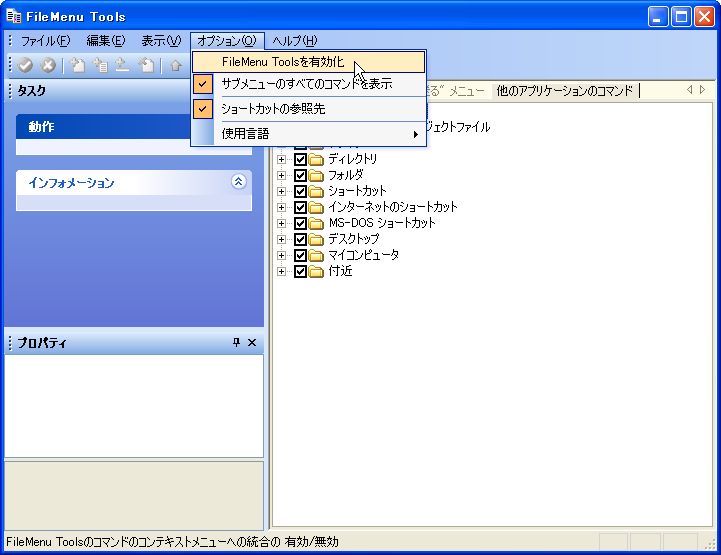Click folder icon beside MS-DOS ショートカット
721x555 pixels.
point(316,223)
